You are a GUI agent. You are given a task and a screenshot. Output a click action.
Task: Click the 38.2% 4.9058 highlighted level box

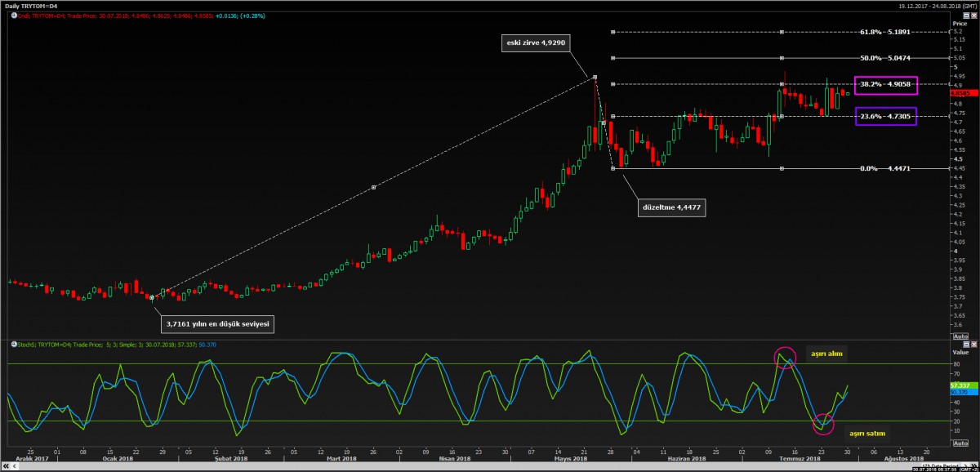coord(886,84)
